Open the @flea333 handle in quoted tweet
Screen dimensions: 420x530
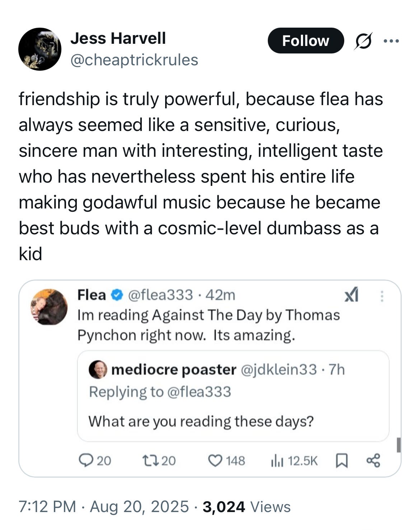(160, 295)
